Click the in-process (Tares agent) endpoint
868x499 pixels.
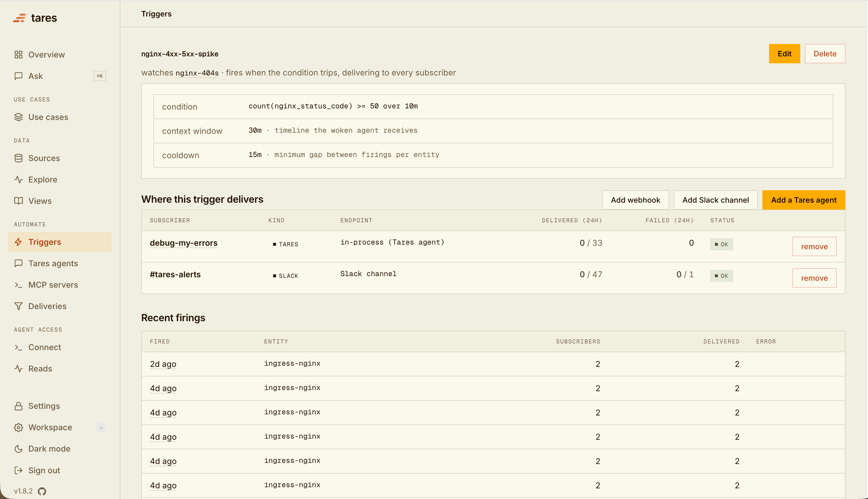coord(392,242)
